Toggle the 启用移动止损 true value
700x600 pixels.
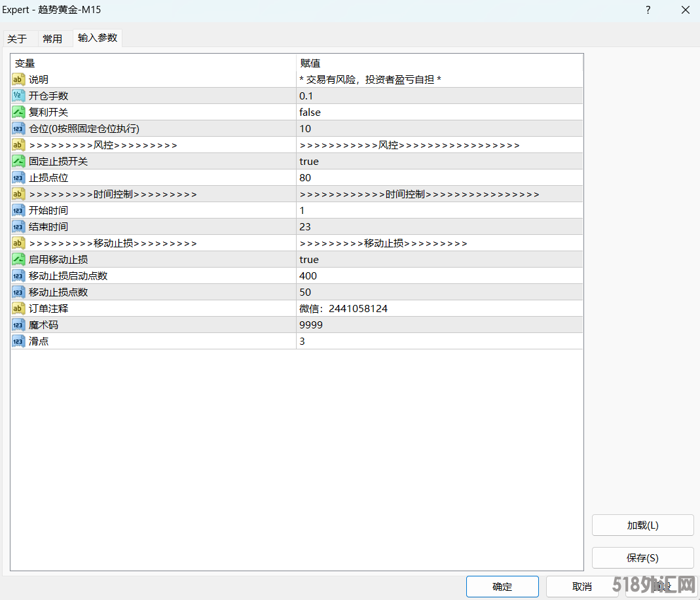309,259
